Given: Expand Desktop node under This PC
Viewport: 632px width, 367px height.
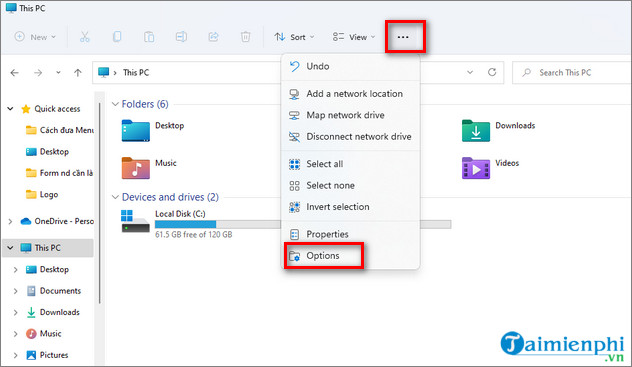Looking at the screenshot, I should click(16, 269).
